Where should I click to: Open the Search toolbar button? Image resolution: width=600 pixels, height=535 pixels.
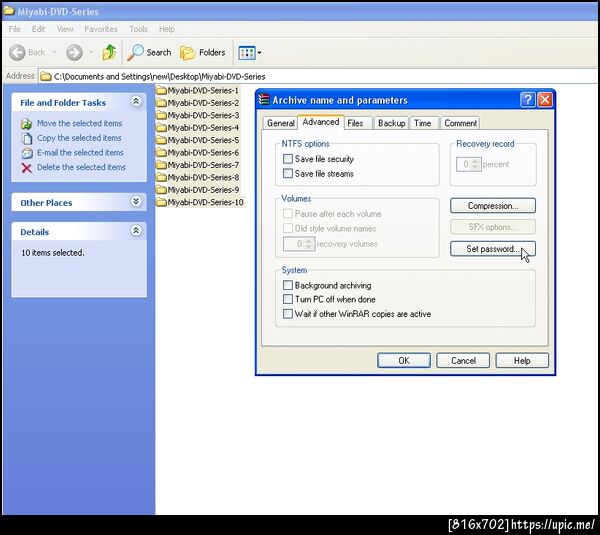click(149, 52)
